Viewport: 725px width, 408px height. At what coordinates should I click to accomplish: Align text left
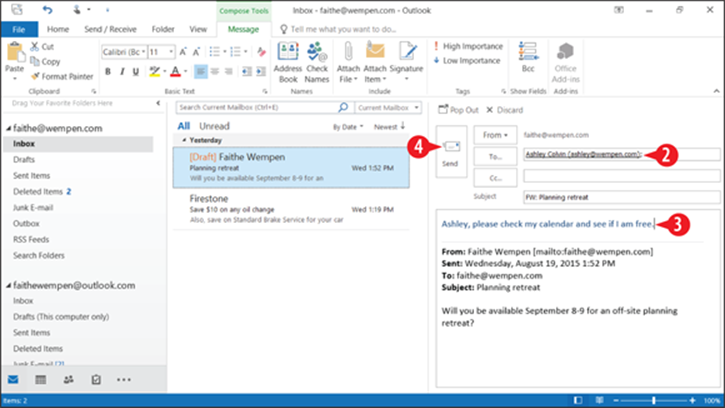(x=200, y=71)
